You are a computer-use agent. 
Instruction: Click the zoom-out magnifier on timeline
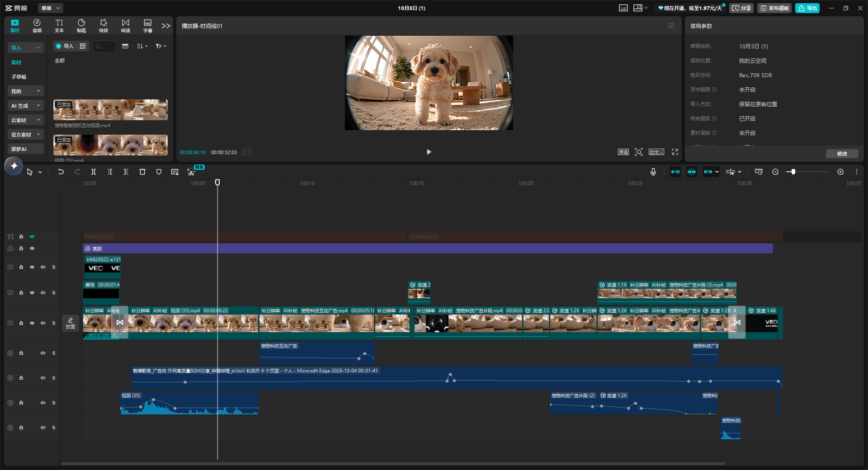(x=775, y=172)
